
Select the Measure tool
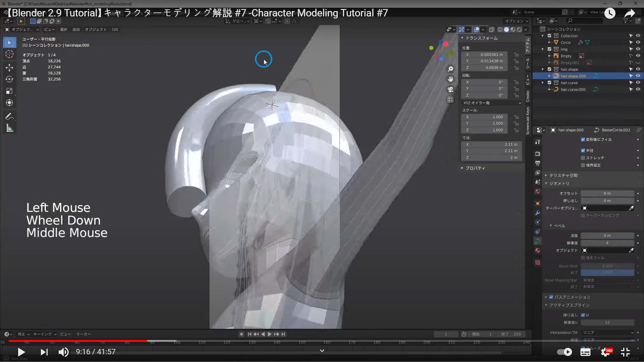9,128
